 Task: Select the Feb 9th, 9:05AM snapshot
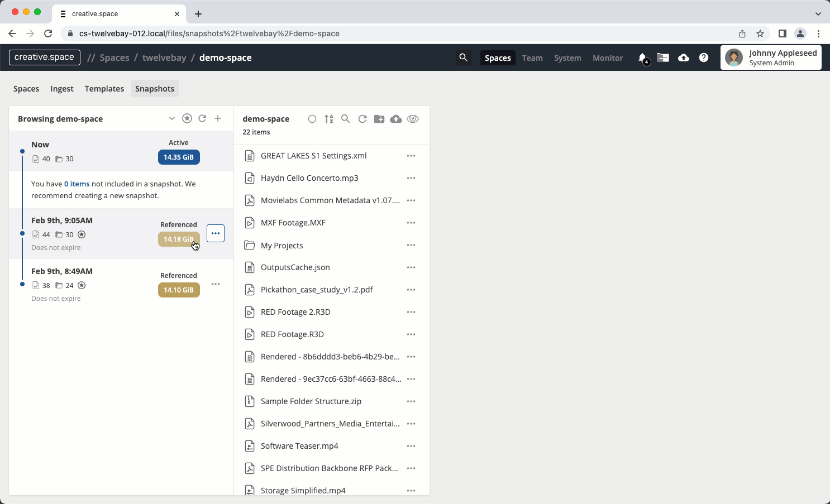(121, 233)
